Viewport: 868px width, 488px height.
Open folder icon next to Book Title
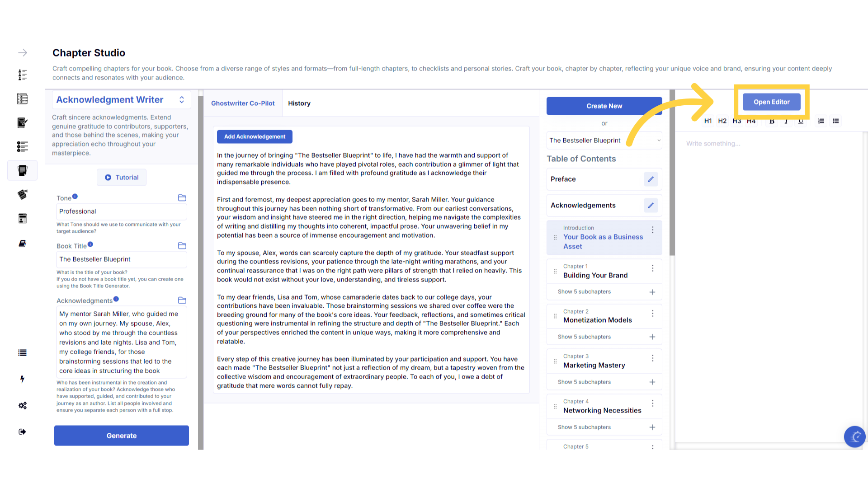(x=182, y=246)
